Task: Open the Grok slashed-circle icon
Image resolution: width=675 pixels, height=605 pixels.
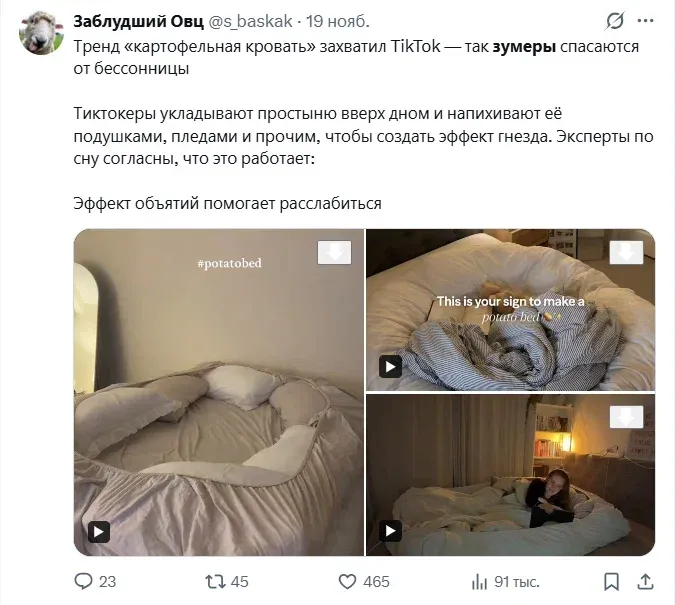Action: pyautogui.click(x=614, y=21)
